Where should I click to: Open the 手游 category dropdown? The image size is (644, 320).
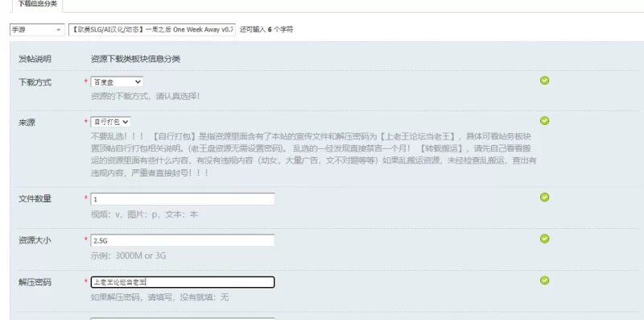[x=37, y=30]
